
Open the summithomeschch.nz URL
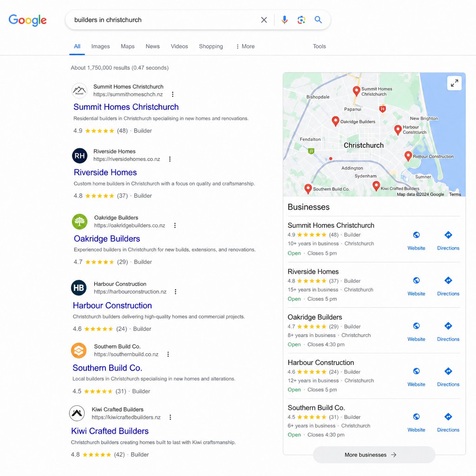click(x=128, y=94)
